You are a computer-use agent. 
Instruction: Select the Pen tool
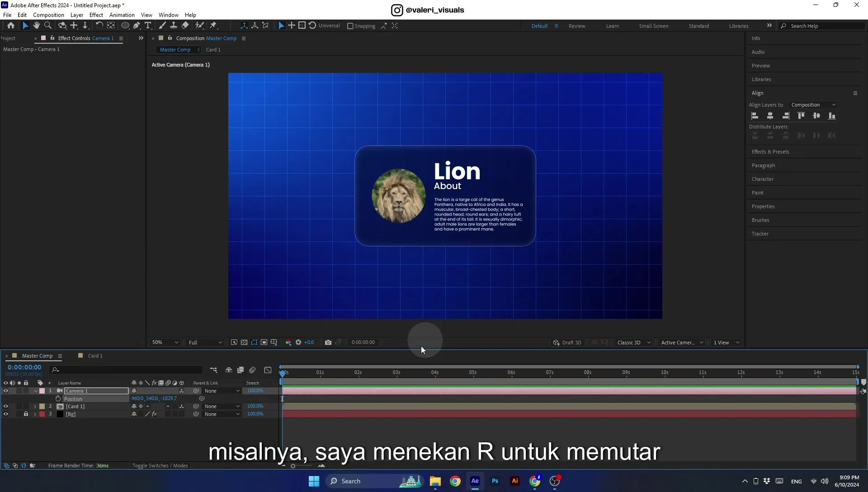[x=137, y=26]
